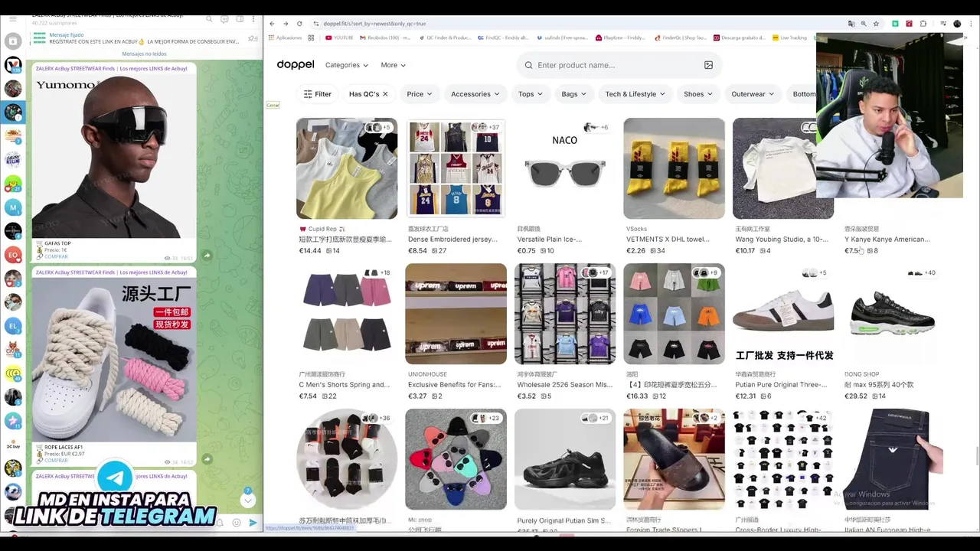The image size is (980, 551).
Task: Open Google Translate icon in address bar
Action: [x=851, y=24]
